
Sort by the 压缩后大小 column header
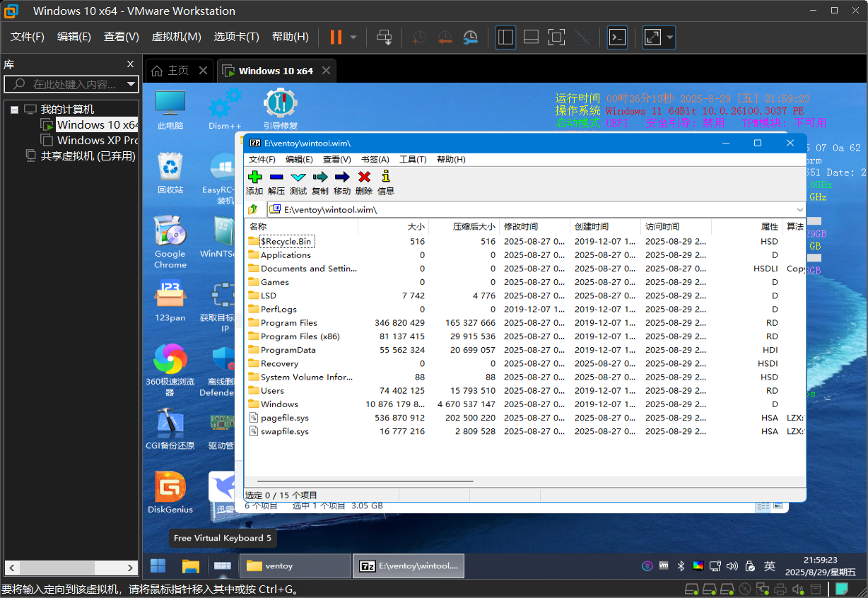pos(464,226)
